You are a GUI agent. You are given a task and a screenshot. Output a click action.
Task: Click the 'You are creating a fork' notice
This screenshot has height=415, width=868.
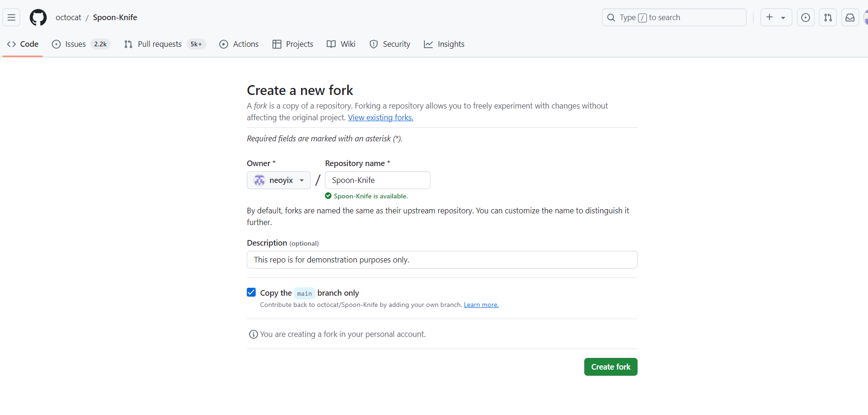(343, 334)
